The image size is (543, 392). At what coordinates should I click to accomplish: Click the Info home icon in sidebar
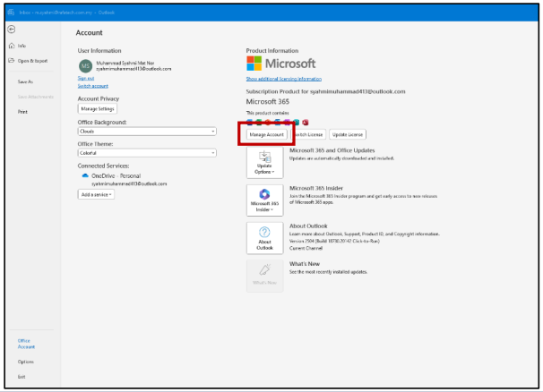[12, 46]
